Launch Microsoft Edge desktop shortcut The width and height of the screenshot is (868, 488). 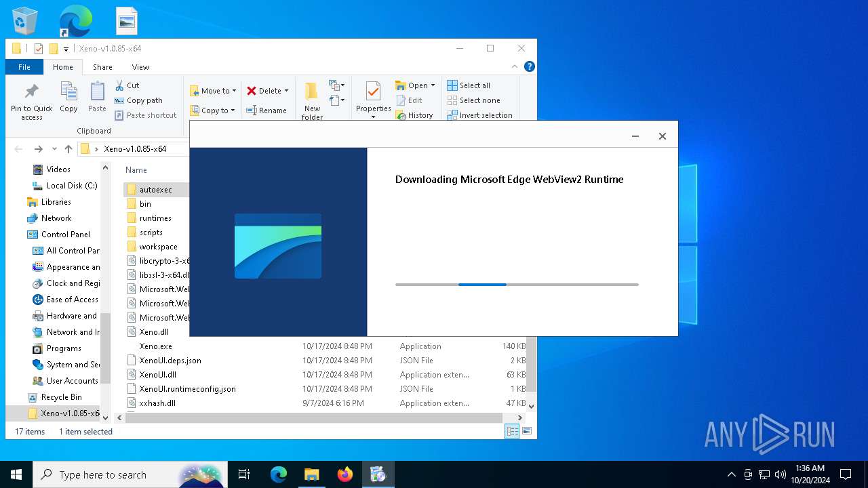click(x=75, y=21)
